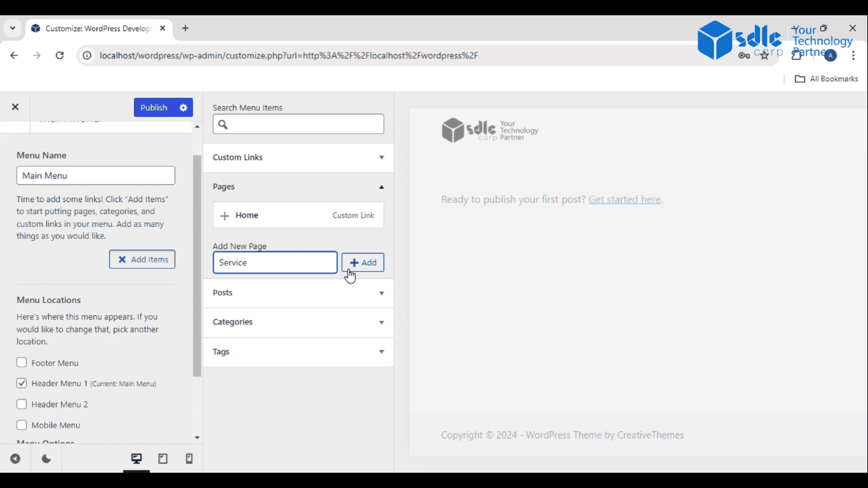Expand the Custom Links section
This screenshot has width=868, height=488.
[298, 158]
